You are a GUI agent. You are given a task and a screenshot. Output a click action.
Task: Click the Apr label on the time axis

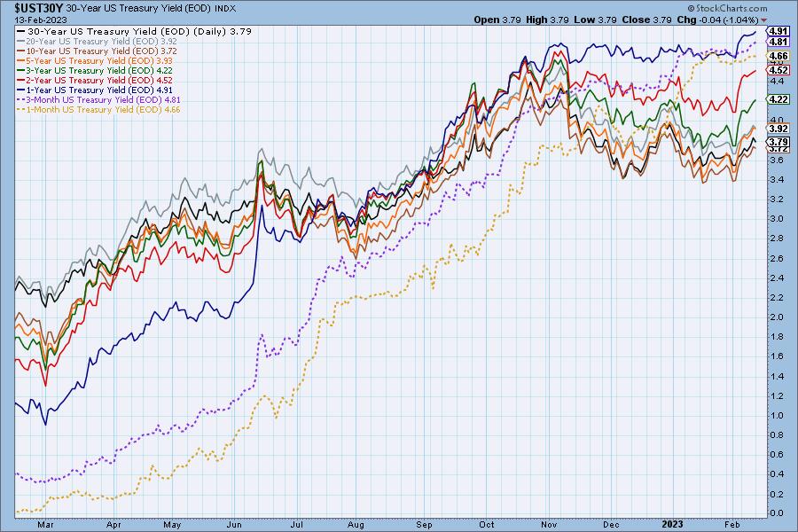[x=114, y=525]
